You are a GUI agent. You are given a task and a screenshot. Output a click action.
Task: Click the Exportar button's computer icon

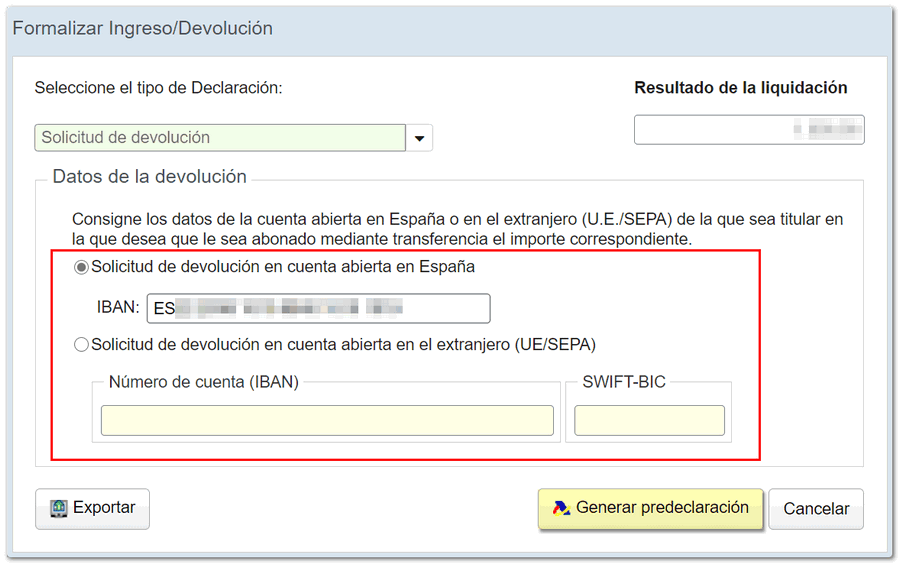pyautogui.click(x=60, y=508)
